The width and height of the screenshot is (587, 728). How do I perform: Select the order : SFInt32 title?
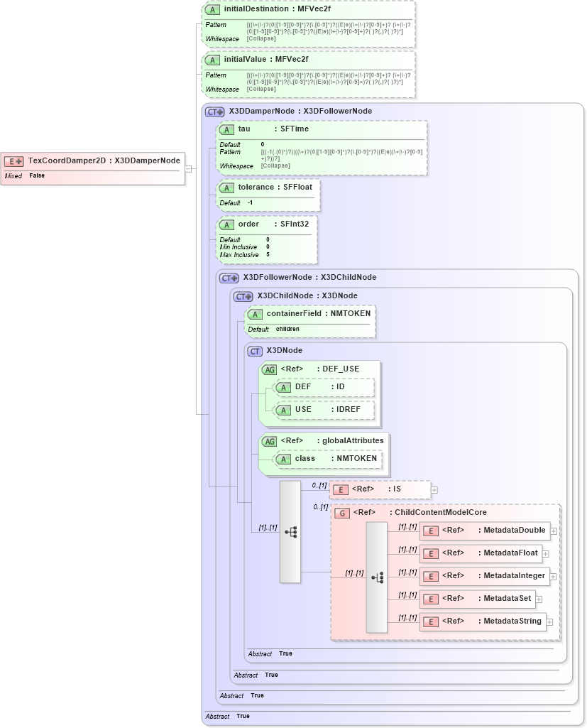(273, 224)
